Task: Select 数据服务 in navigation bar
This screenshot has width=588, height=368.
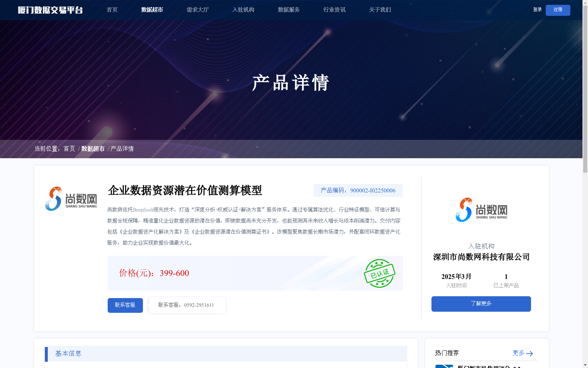Action: (x=289, y=10)
